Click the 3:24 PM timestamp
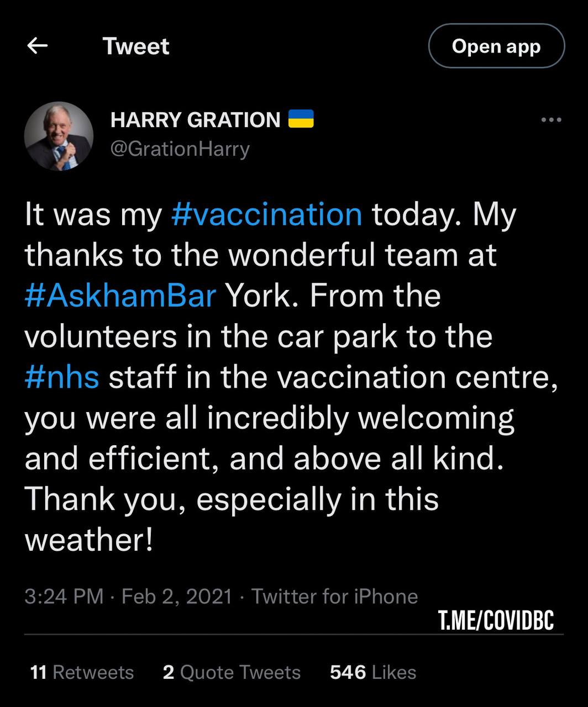Image resolution: width=588 pixels, height=707 pixels. 64,597
